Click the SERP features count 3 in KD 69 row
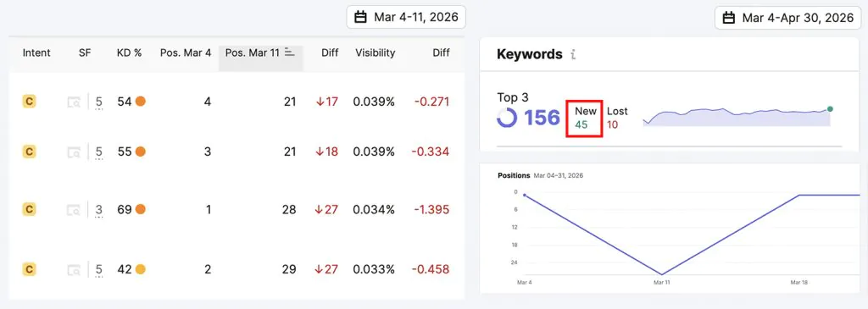The height and width of the screenshot is (309, 868). pos(99,210)
